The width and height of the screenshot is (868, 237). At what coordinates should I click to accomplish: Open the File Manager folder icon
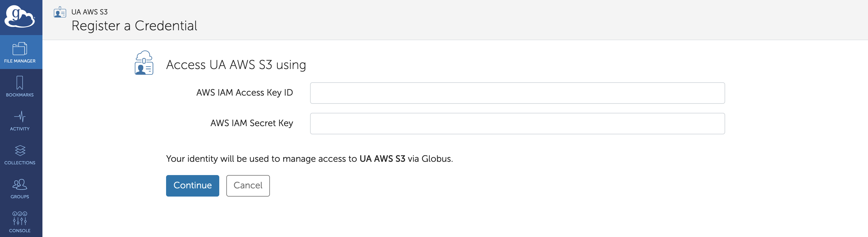click(x=20, y=48)
